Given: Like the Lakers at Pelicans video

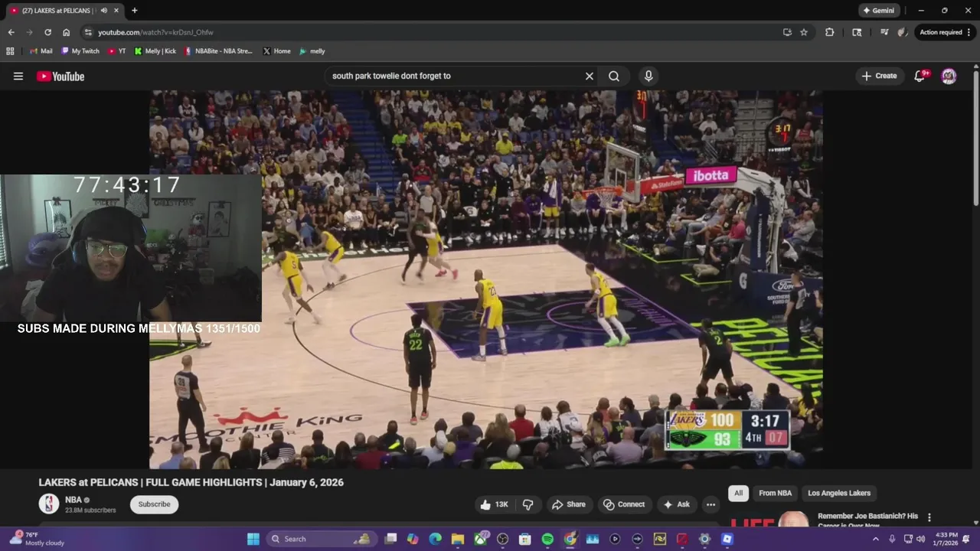Looking at the screenshot, I should (494, 504).
